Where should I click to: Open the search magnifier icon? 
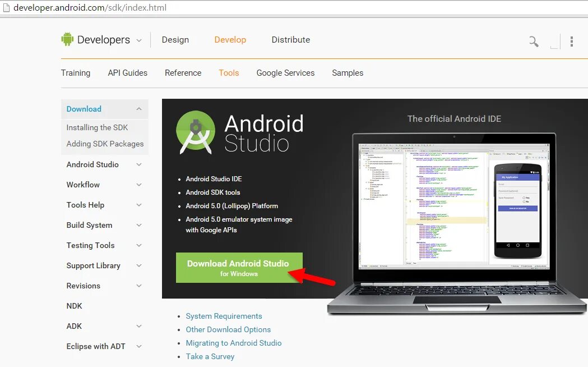tap(534, 42)
